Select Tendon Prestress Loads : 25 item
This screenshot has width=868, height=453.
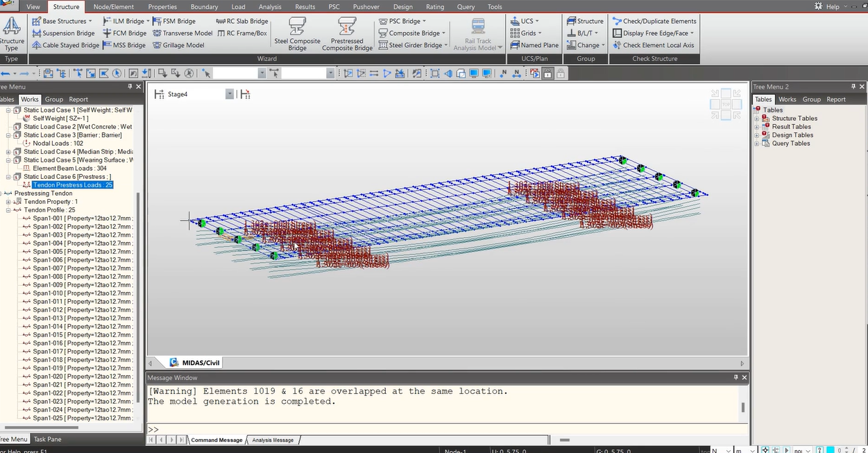72,185
